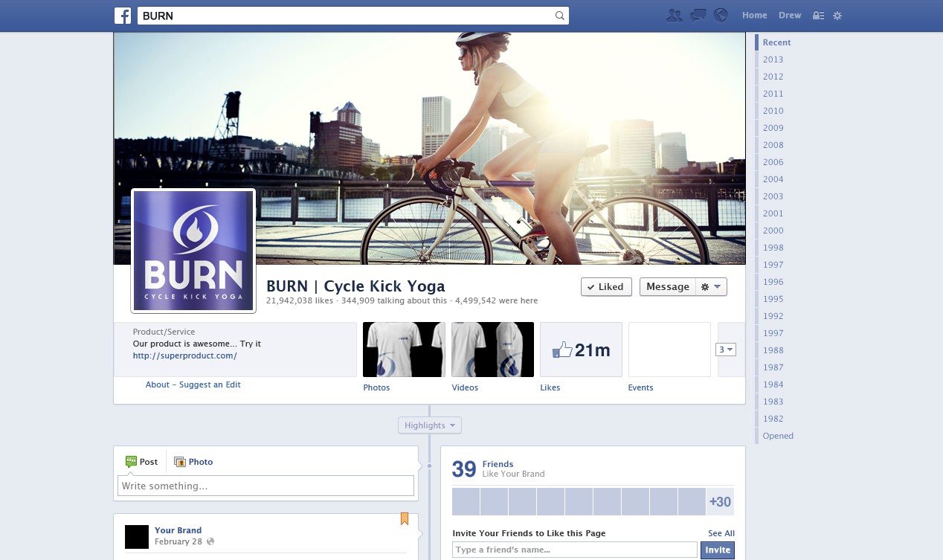The image size is (943, 560).
Task: Click Suggest an Edit link
Action: click(210, 384)
